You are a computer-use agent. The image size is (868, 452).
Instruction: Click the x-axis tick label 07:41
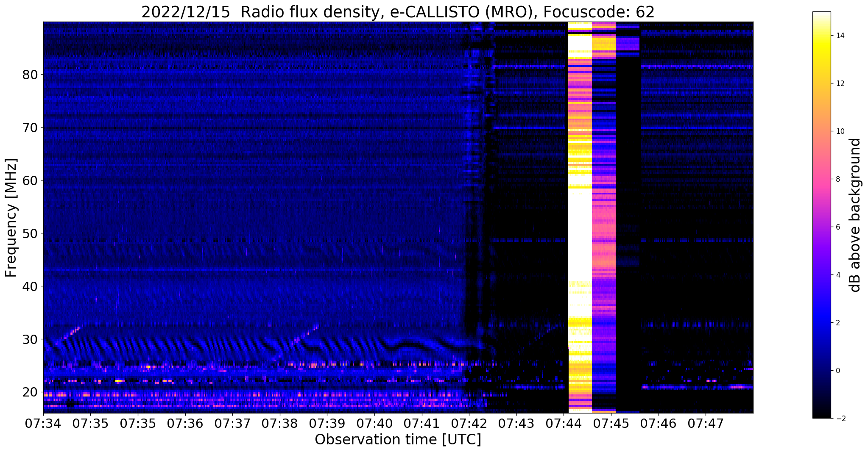(422, 423)
